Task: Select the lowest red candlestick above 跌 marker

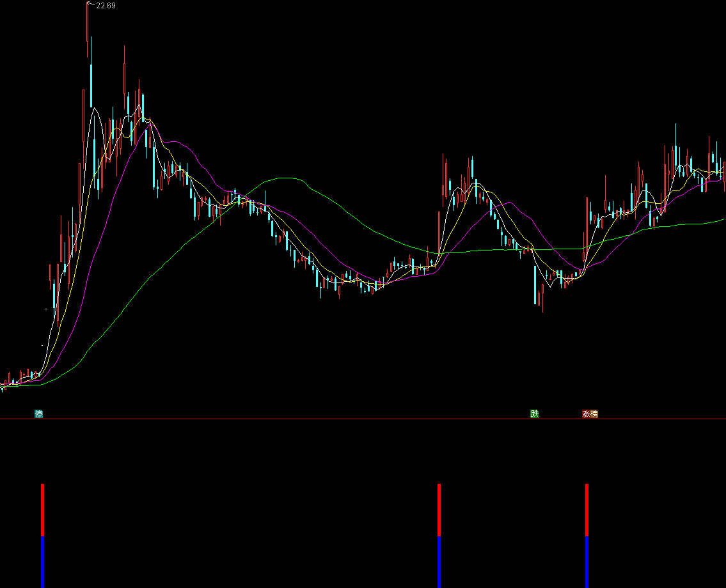Action: click(x=542, y=299)
